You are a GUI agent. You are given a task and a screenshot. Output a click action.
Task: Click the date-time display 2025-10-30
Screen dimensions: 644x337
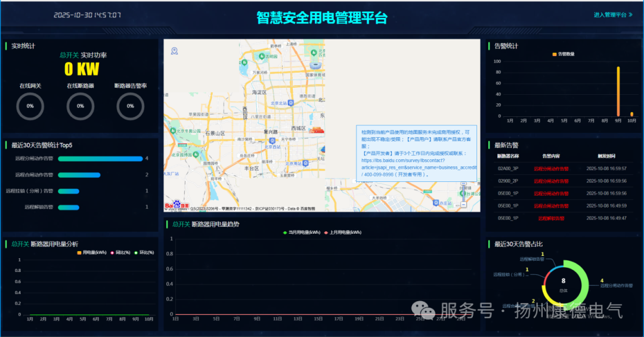(x=87, y=15)
